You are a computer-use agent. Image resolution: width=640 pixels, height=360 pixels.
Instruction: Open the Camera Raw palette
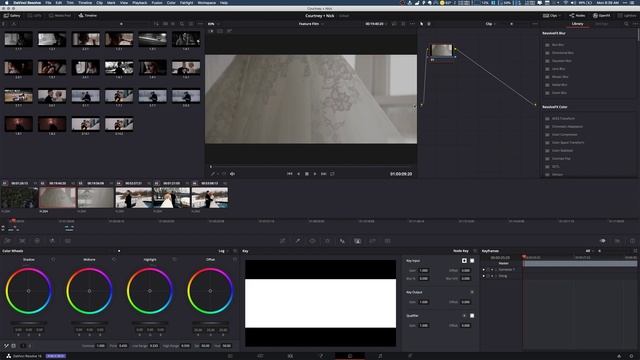[7, 241]
